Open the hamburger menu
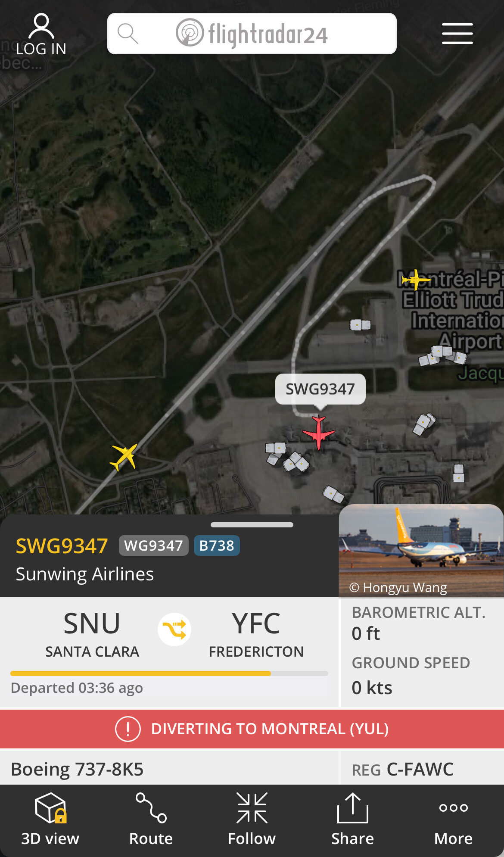The width and height of the screenshot is (504, 857). 457,34
